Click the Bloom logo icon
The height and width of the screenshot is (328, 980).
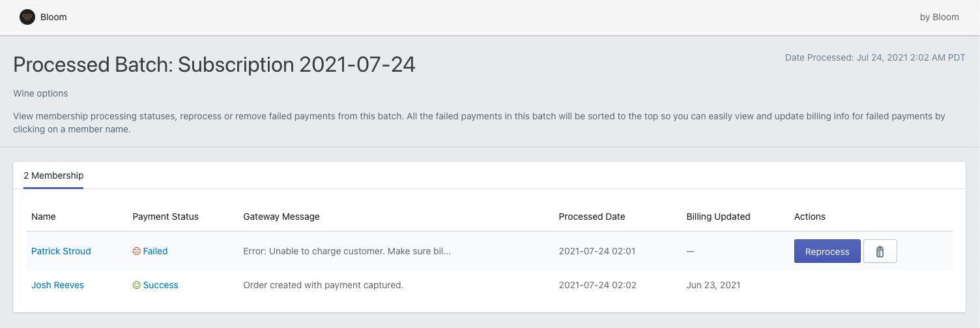tap(27, 18)
